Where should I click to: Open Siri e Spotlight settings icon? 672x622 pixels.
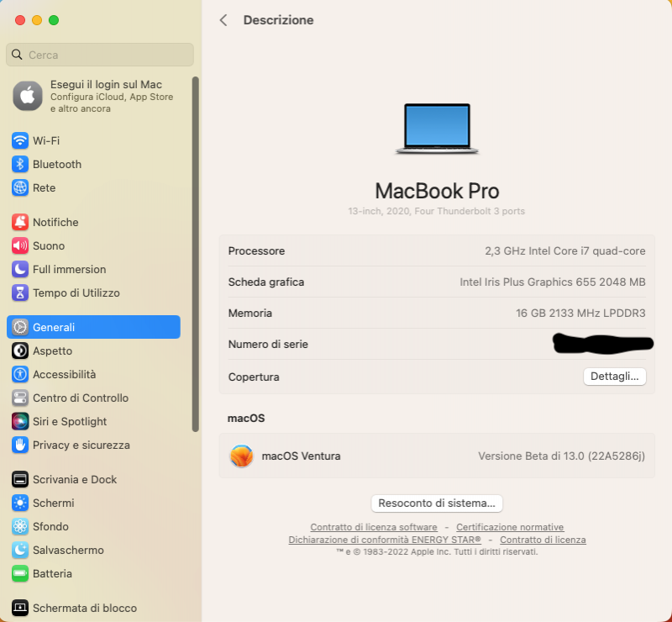coord(20,421)
